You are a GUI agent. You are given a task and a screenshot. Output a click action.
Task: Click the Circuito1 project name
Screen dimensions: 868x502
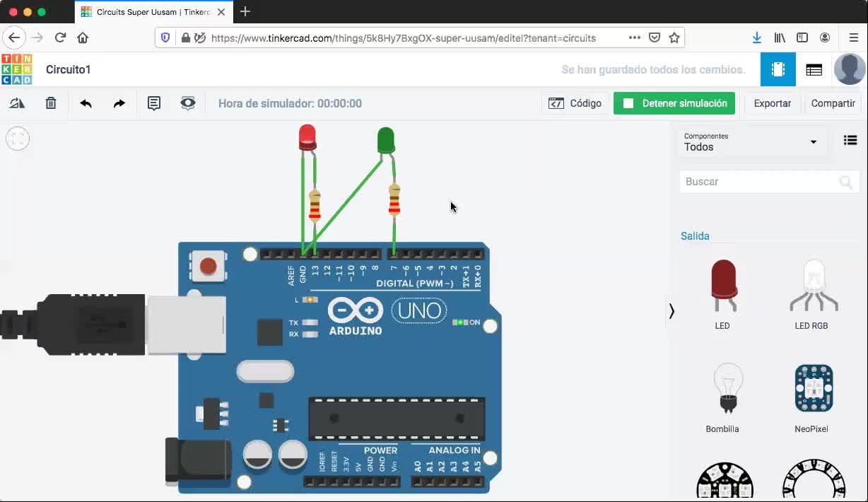click(x=69, y=69)
